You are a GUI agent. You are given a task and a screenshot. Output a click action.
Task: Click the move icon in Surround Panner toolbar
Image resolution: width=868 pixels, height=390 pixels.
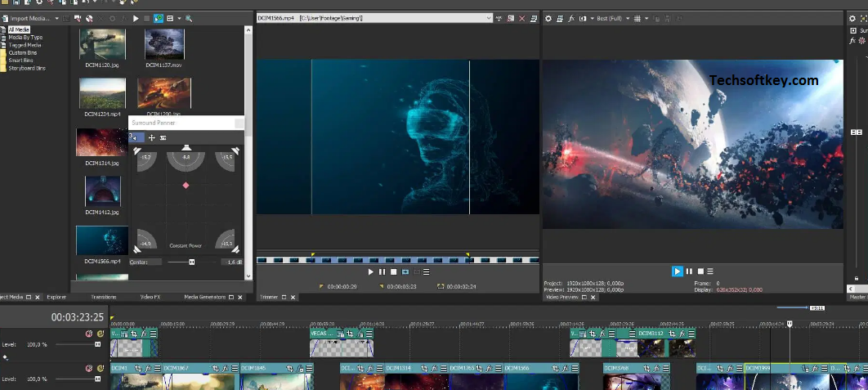(x=152, y=137)
